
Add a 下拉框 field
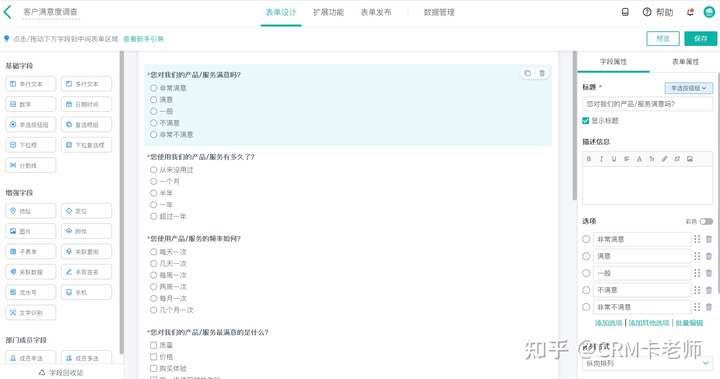pyautogui.click(x=31, y=145)
